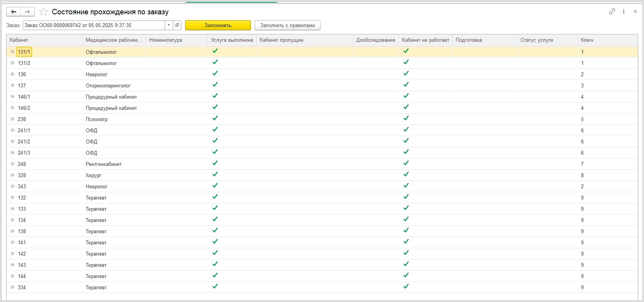644x302 pixels.
Task: Open the selected order with field's open icon
Action: click(177, 25)
